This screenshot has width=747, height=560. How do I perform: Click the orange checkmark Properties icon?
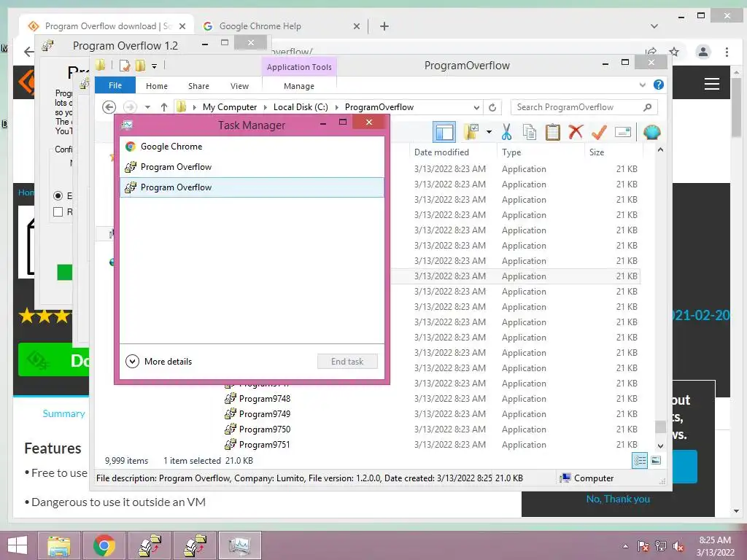click(599, 132)
